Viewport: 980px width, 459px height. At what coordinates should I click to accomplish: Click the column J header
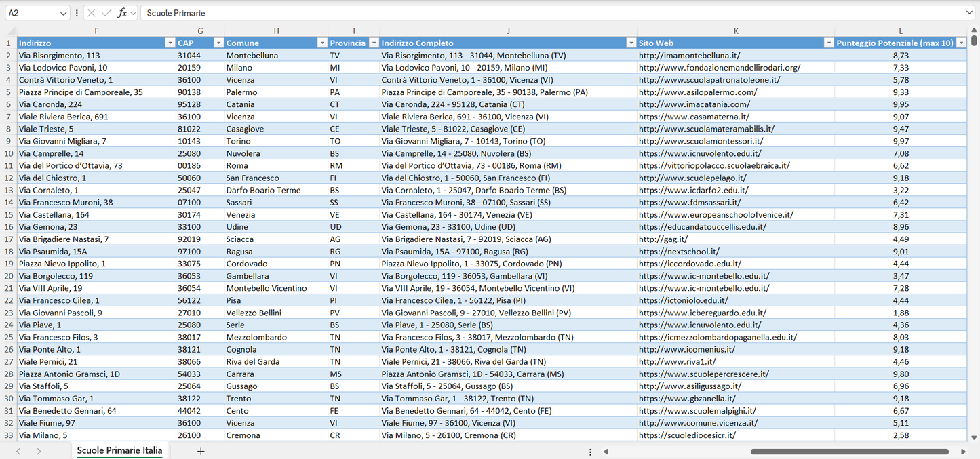click(x=508, y=31)
